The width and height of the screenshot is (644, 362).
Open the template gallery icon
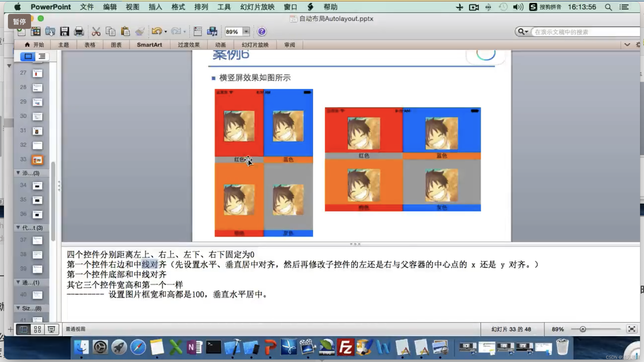36,32
